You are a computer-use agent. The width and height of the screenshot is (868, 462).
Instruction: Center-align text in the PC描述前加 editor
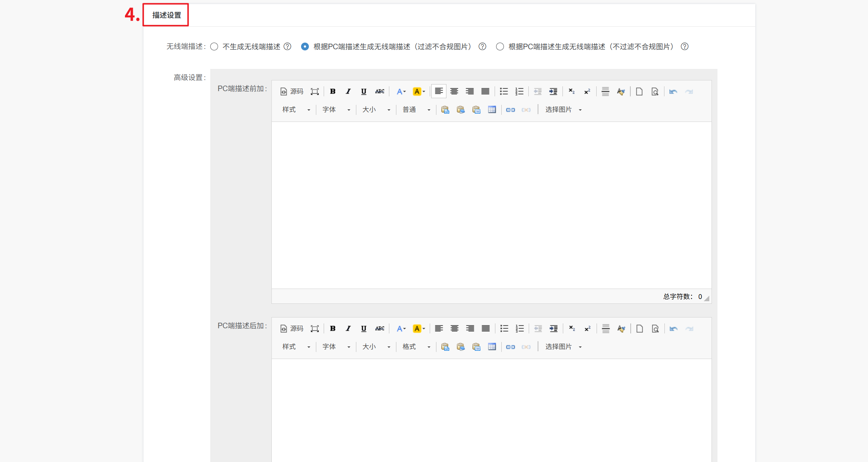pos(454,92)
